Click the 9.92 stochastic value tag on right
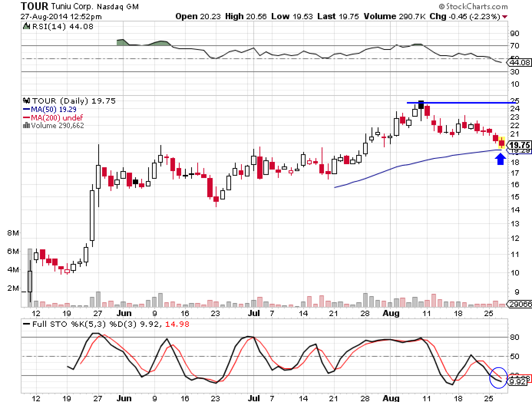 (x=517, y=382)
